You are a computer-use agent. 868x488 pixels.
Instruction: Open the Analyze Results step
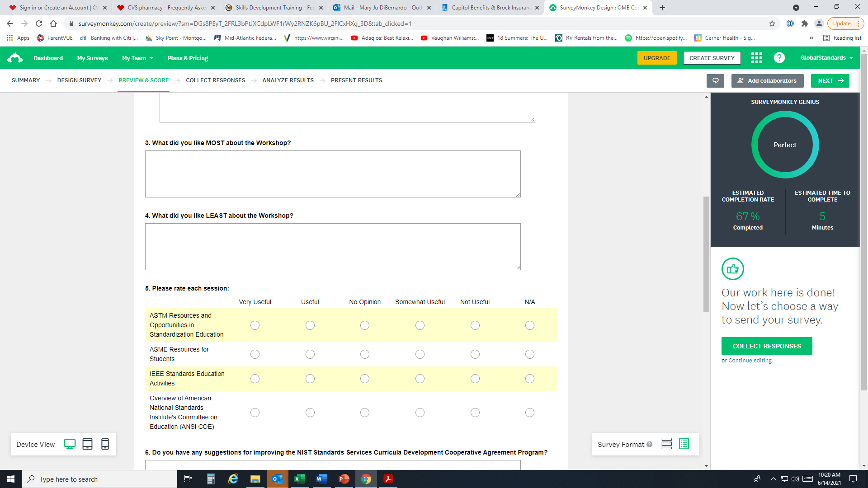point(288,80)
